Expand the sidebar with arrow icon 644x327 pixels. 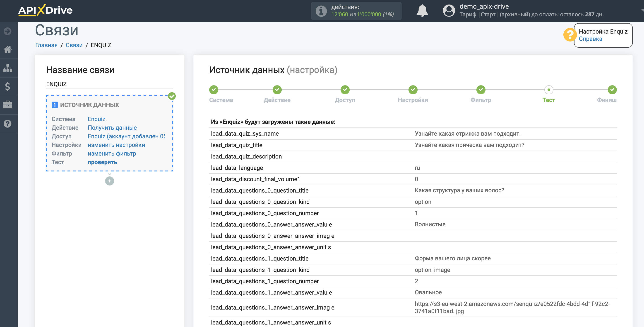pos(7,31)
